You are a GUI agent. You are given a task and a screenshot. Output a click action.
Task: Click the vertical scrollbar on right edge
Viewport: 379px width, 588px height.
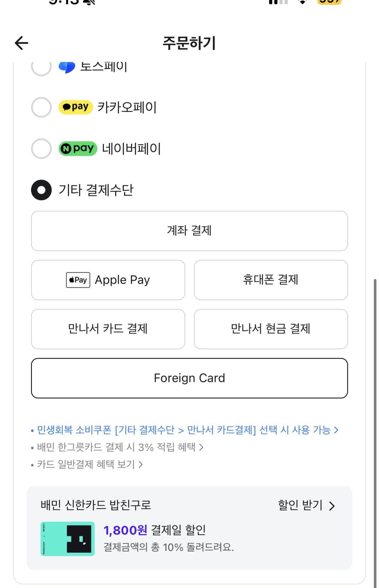point(375,431)
